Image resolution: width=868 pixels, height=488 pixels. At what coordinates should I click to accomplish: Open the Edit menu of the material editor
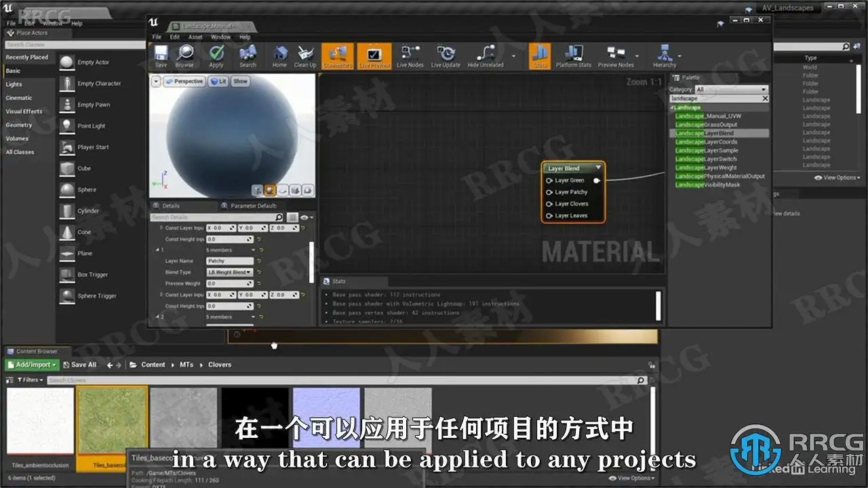tap(175, 37)
